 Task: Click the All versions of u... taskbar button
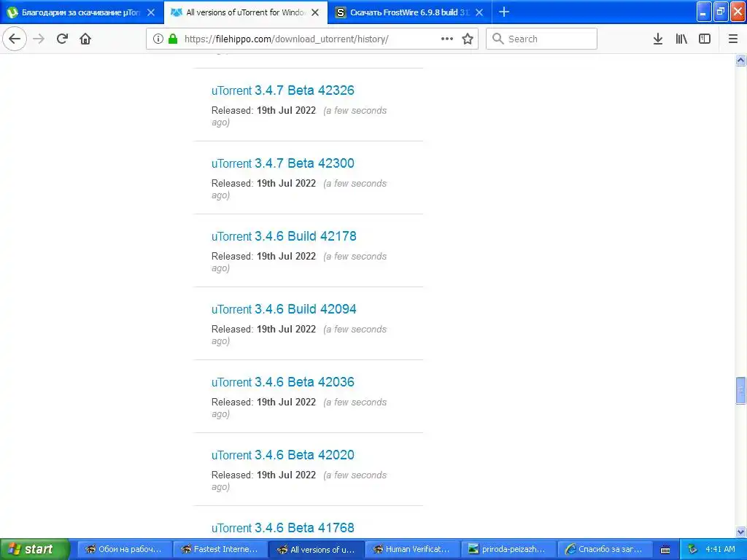[x=316, y=549]
